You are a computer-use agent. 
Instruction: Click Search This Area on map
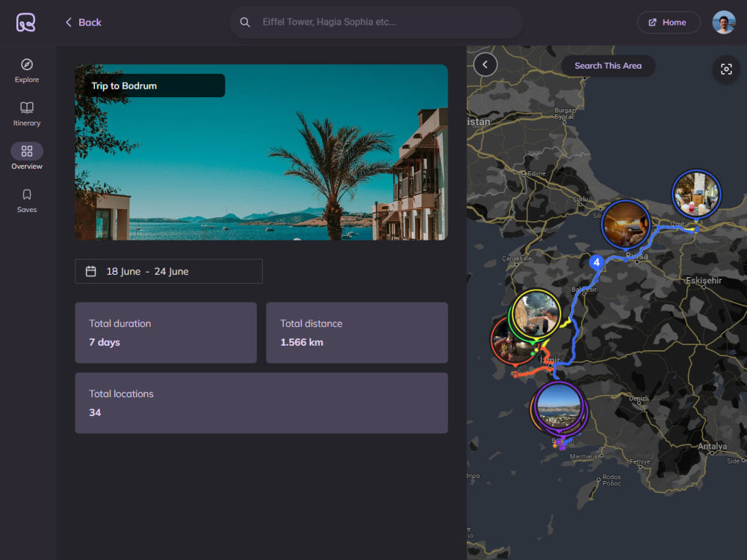(608, 66)
